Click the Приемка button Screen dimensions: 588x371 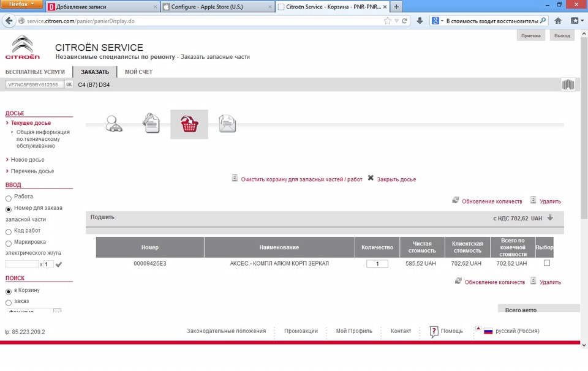point(530,36)
